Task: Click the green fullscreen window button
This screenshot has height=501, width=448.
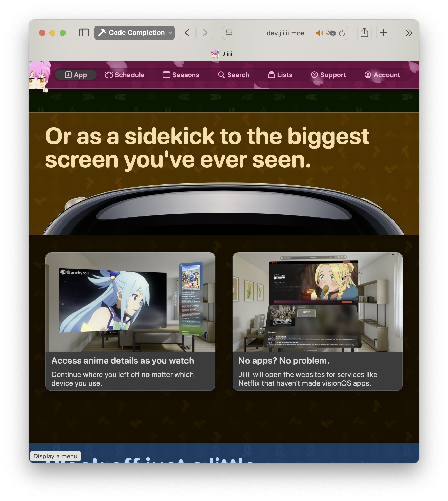Action: [x=63, y=33]
